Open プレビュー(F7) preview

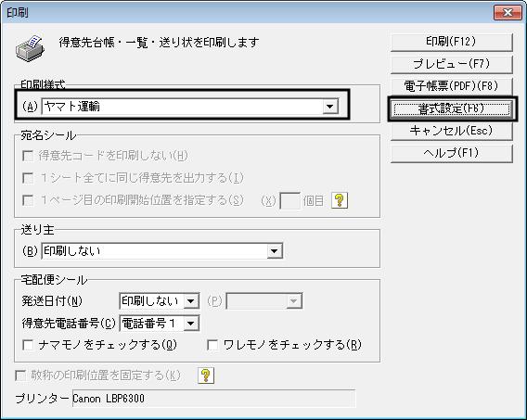(x=451, y=64)
